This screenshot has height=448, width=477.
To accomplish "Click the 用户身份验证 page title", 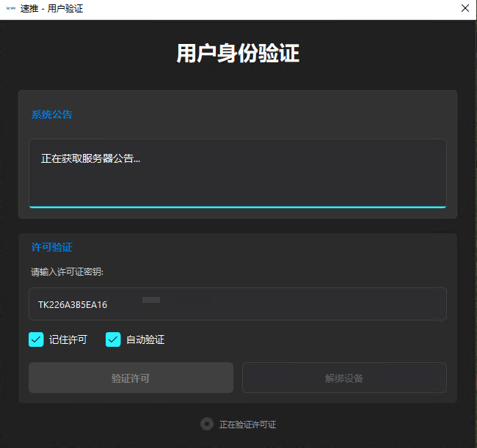I will pos(238,54).
